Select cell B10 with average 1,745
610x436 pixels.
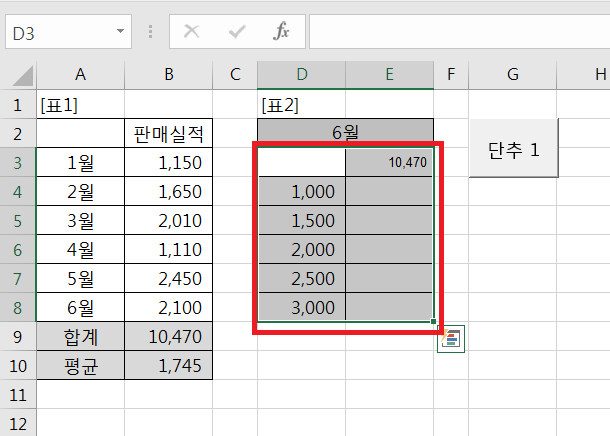[x=169, y=367]
